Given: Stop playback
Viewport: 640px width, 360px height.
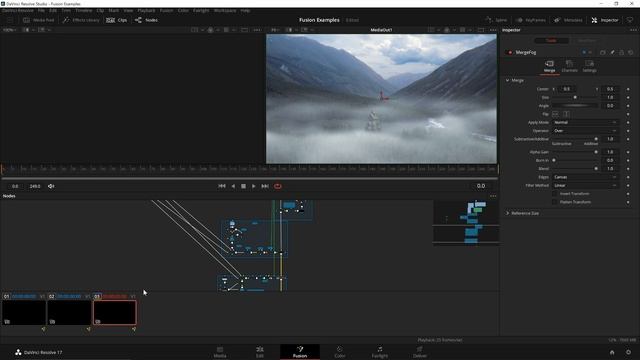Looking at the screenshot, I should [243, 186].
